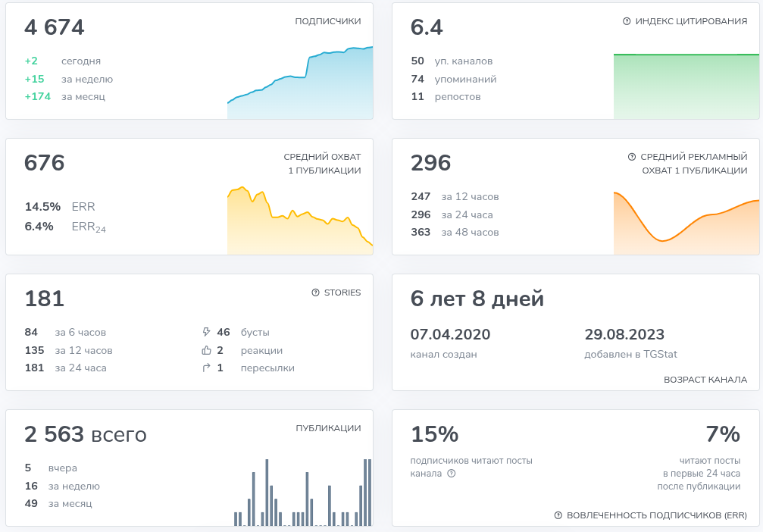Click help icon beside Вовлеченность подписчиков (ERR)

coord(559,515)
